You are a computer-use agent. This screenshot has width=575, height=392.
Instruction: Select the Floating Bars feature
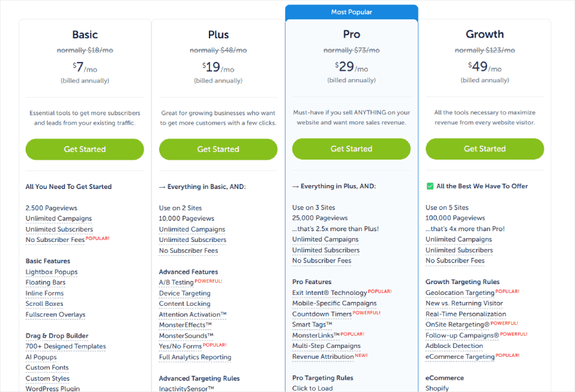45,282
